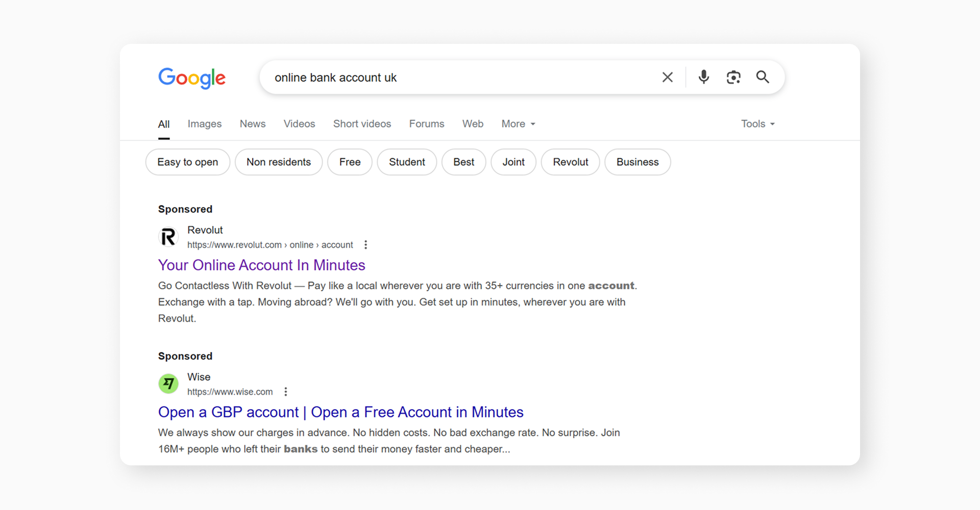Screen dimensions: 980x510
Task: Select the 'Revolut' filter chip
Action: coord(571,162)
